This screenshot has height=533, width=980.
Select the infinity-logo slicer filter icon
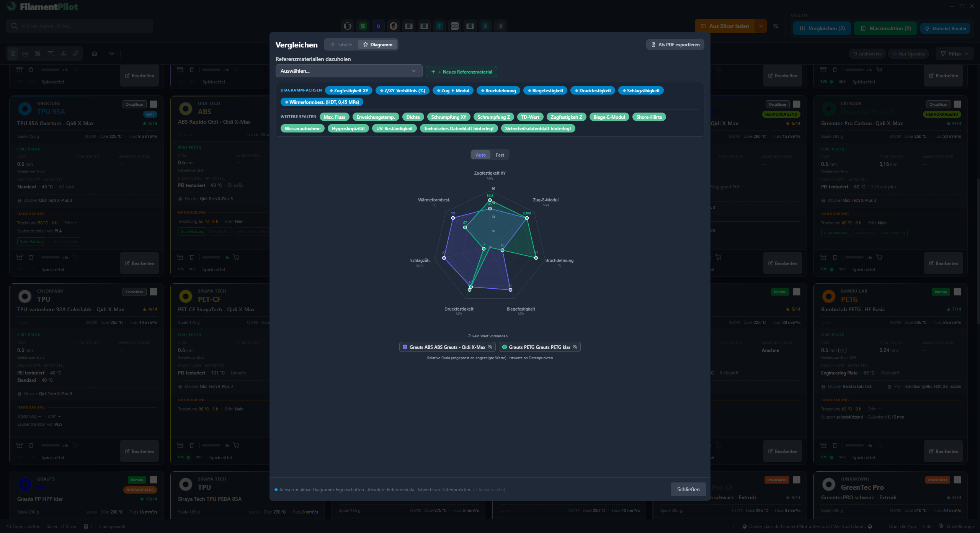(454, 26)
